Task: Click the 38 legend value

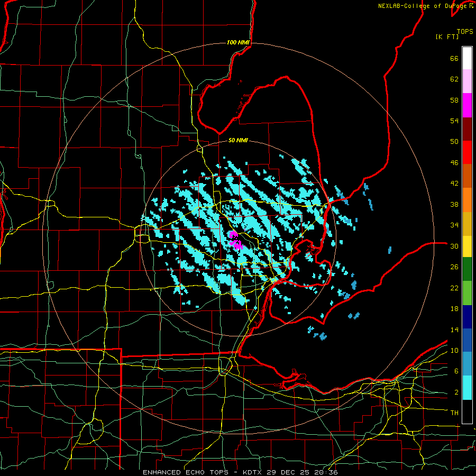Action: [454, 204]
